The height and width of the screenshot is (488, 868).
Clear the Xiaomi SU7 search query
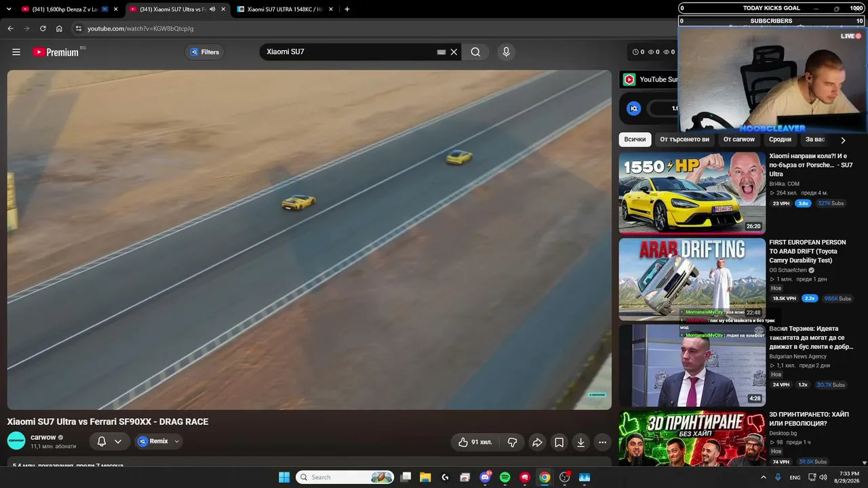454,52
